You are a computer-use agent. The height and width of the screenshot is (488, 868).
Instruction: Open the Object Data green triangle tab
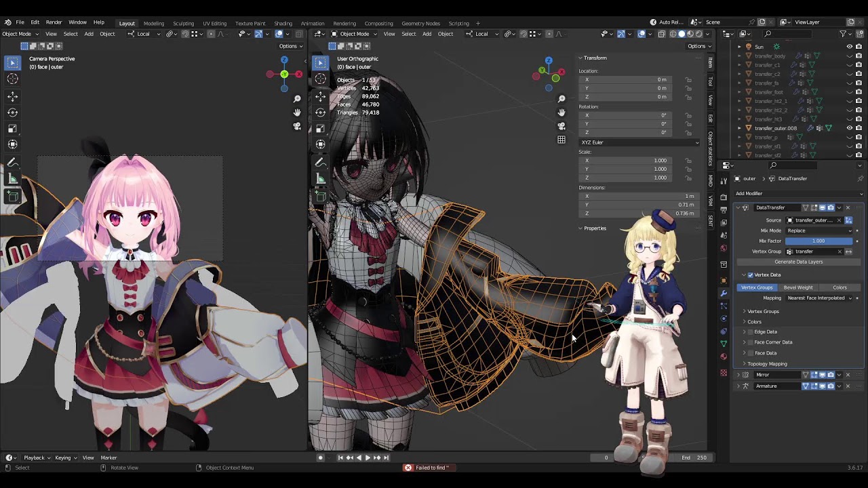[x=724, y=344]
